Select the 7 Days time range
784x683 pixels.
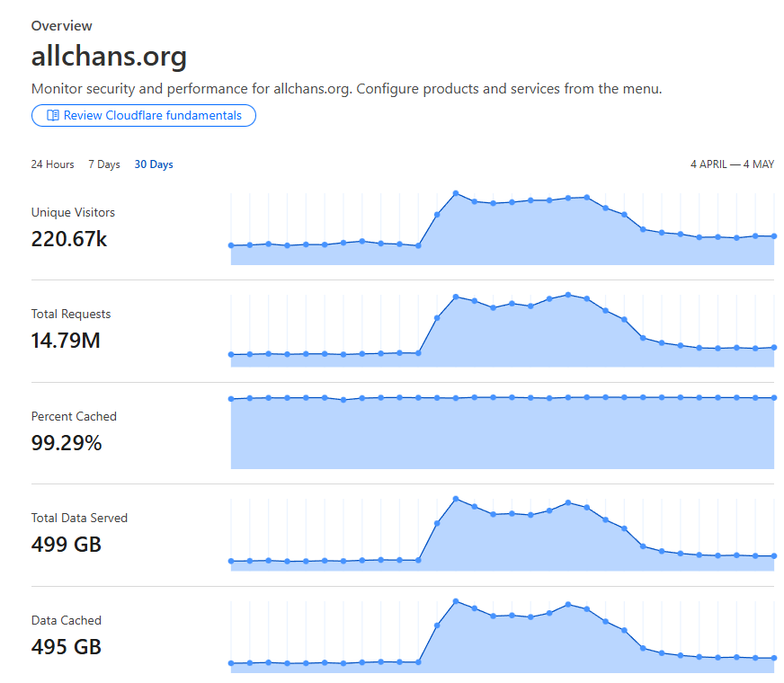pyautogui.click(x=104, y=164)
